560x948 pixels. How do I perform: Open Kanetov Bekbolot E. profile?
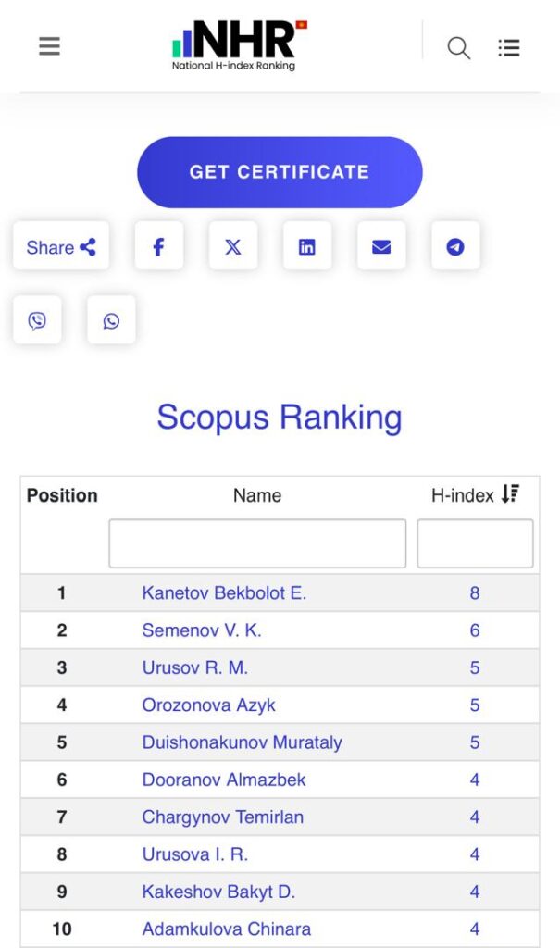pos(224,593)
